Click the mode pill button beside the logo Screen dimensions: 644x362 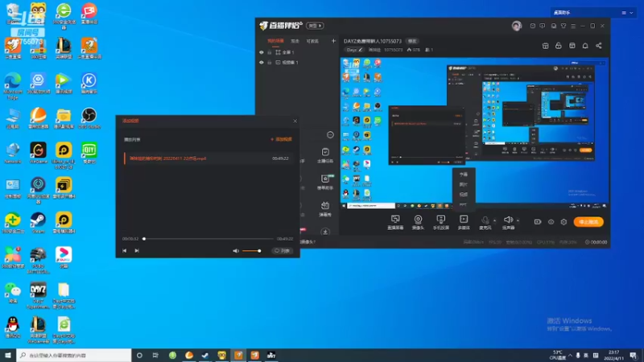point(315,26)
